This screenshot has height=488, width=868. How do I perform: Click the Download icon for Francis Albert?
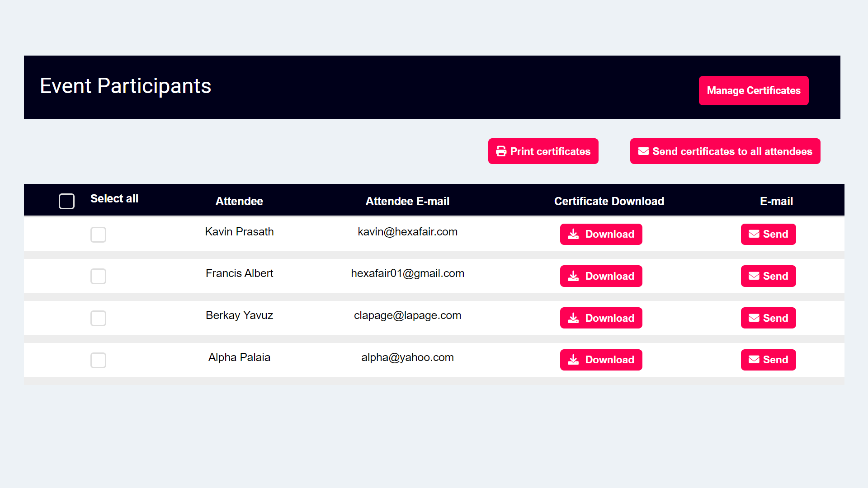tap(574, 276)
